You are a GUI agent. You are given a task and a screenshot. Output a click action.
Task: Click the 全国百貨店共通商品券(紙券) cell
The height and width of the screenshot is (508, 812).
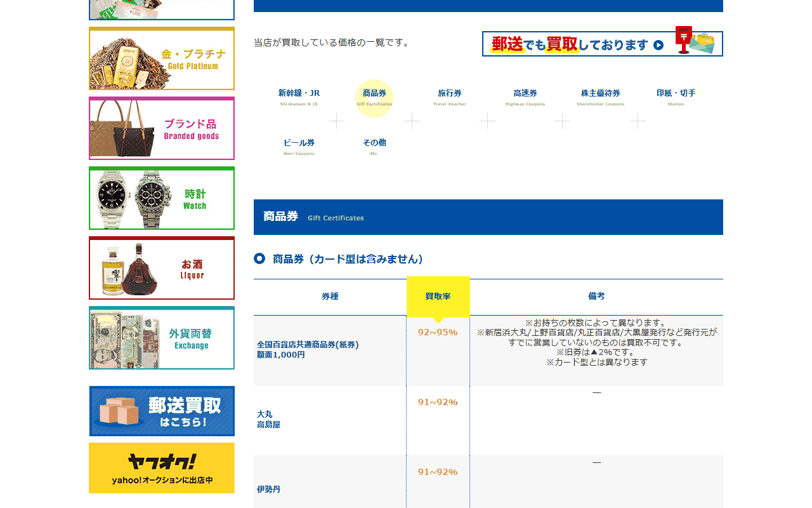330,350
